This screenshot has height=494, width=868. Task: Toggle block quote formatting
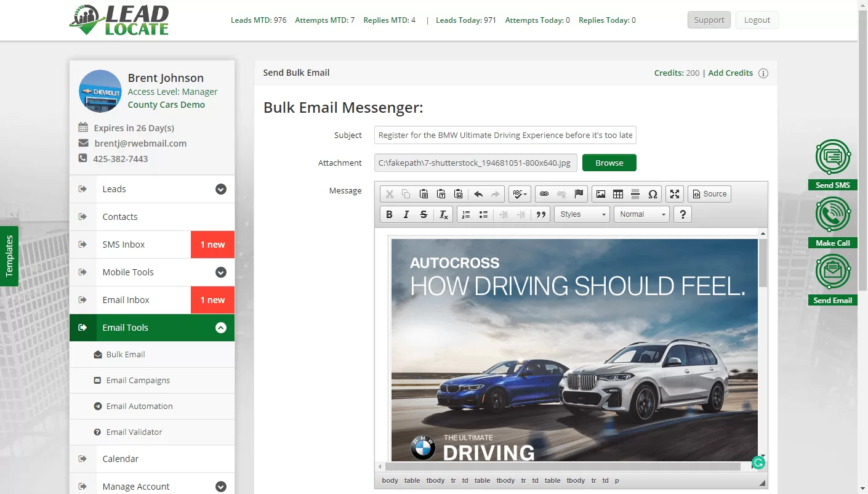pyautogui.click(x=541, y=214)
